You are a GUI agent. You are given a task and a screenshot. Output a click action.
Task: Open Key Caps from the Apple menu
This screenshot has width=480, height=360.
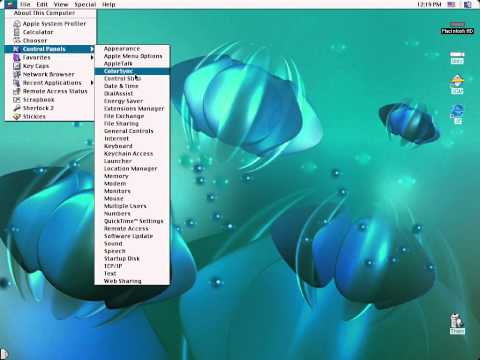click(x=50, y=66)
